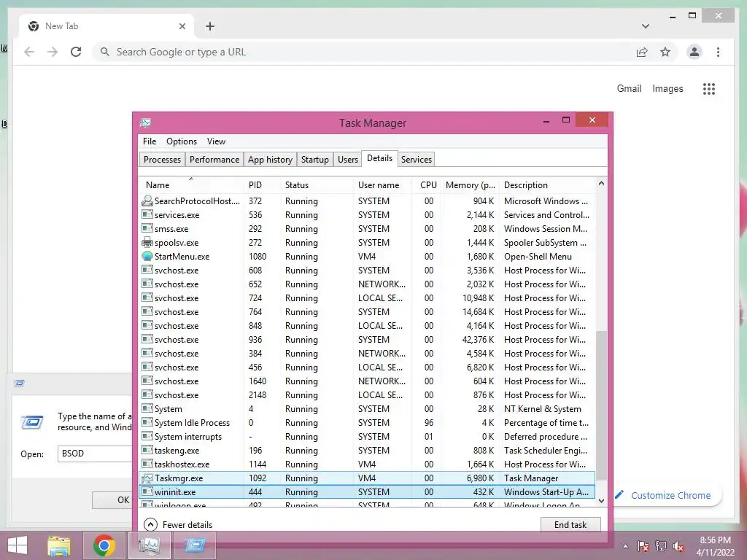Click the wininit.exe process icon
The height and width of the screenshot is (560, 747).
(x=147, y=492)
